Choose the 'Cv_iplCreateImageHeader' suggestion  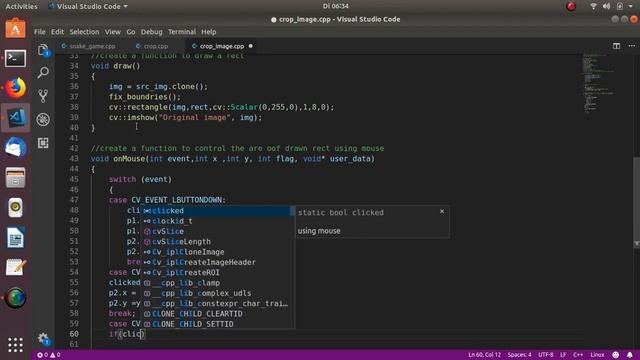[217, 262]
